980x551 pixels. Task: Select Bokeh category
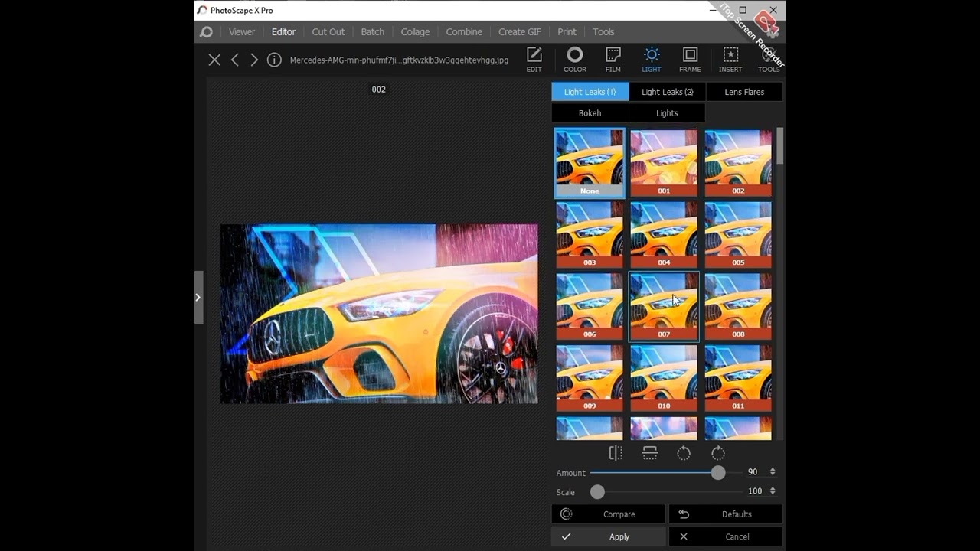click(590, 113)
